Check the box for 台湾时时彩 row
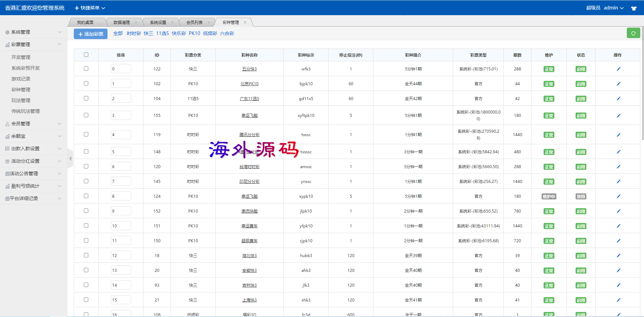 click(x=86, y=166)
